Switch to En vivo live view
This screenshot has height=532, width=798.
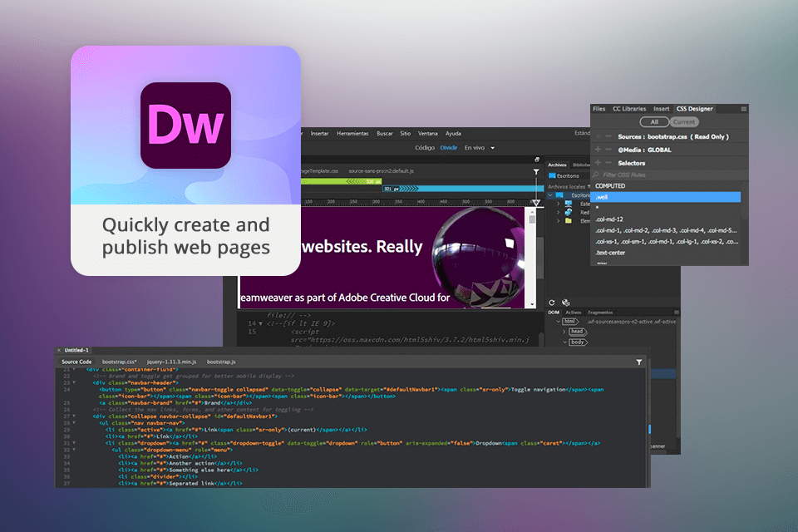click(475, 148)
